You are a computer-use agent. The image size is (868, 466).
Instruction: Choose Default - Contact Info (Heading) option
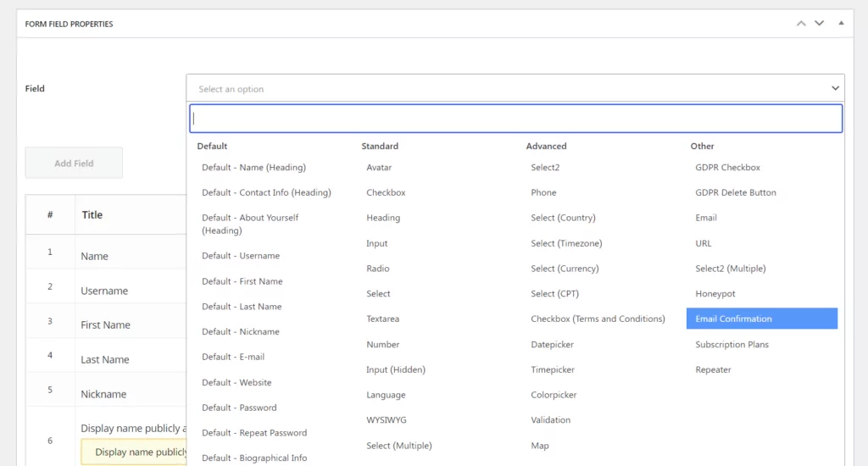(266, 192)
